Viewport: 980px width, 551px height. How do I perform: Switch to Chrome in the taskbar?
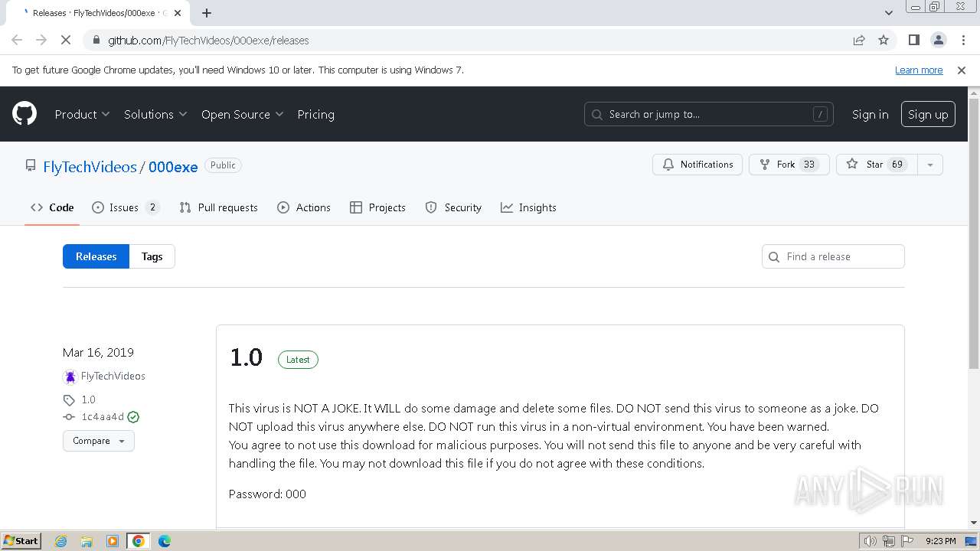click(139, 541)
